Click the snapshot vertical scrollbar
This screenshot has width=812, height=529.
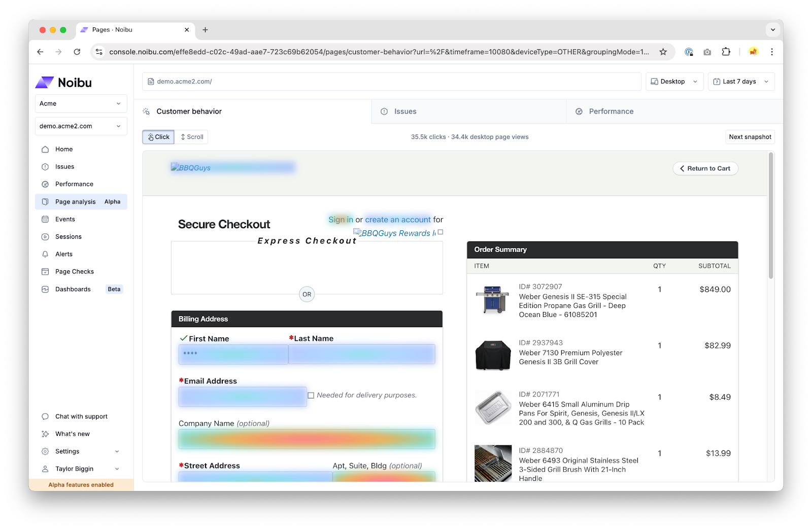pos(771,216)
